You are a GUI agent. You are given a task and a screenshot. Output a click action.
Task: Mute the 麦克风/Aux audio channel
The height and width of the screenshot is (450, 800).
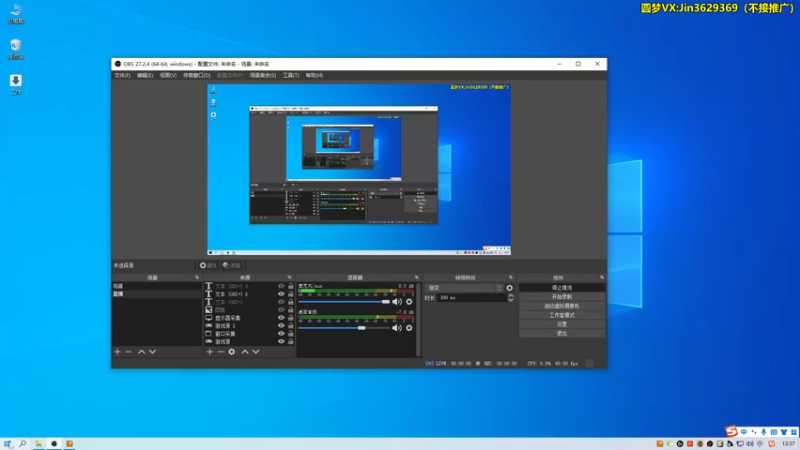click(397, 302)
